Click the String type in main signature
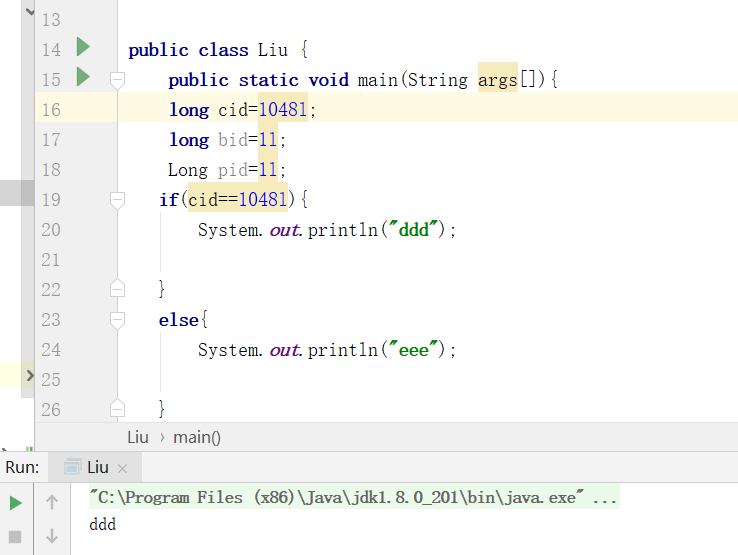The image size is (738, 555). [x=438, y=80]
